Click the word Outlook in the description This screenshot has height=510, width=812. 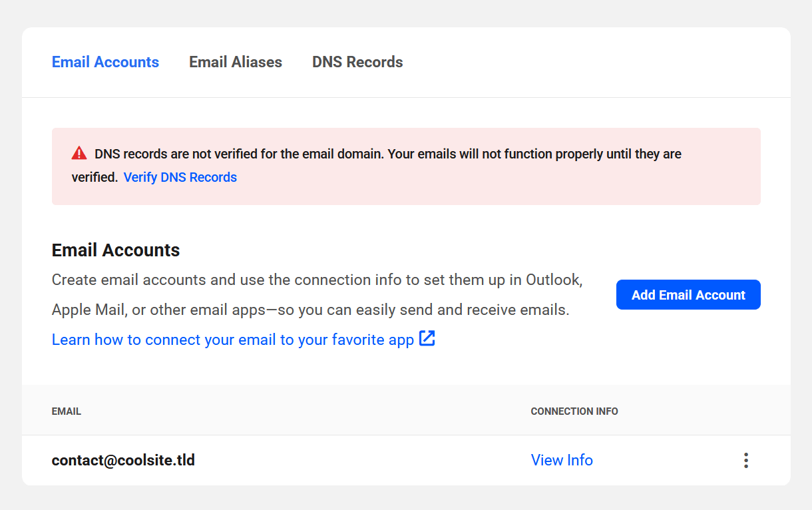[554, 280]
